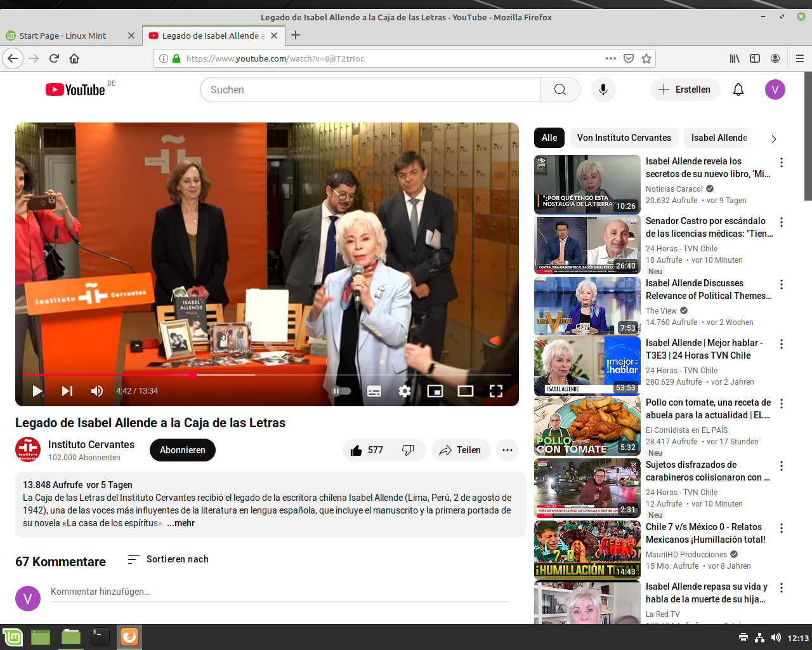Show site security lock information

[177, 58]
